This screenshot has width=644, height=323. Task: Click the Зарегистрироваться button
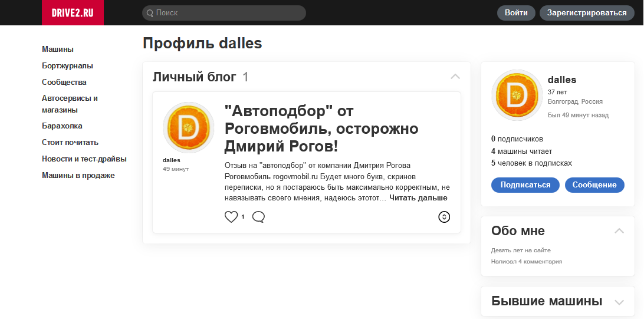tap(586, 13)
